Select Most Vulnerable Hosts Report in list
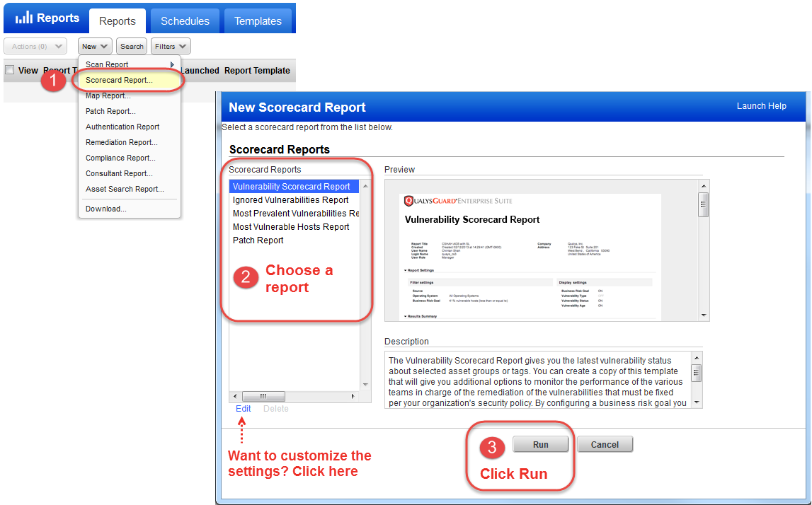The width and height of the screenshot is (812, 505). click(291, 227)
